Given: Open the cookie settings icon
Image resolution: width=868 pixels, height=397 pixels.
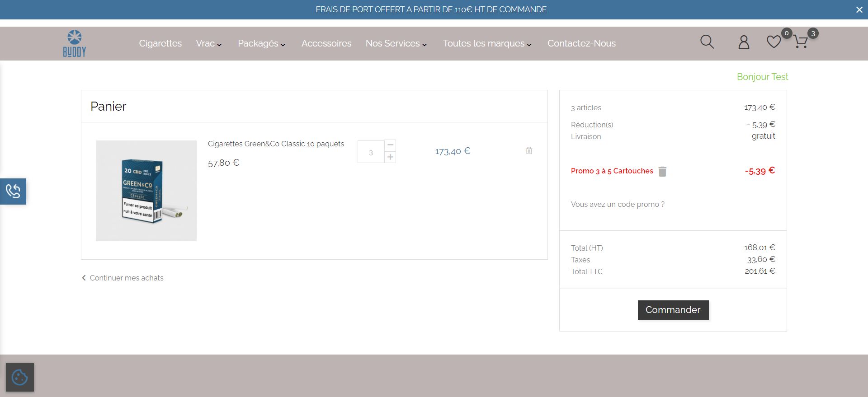Looking at the screenshot, I should pos(20,377).
